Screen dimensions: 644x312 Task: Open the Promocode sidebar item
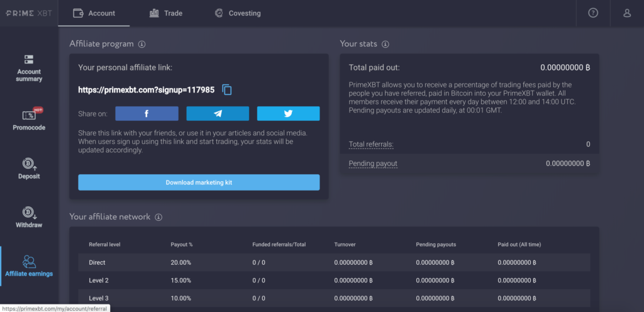pyautogui.click(x=29, y=119)
